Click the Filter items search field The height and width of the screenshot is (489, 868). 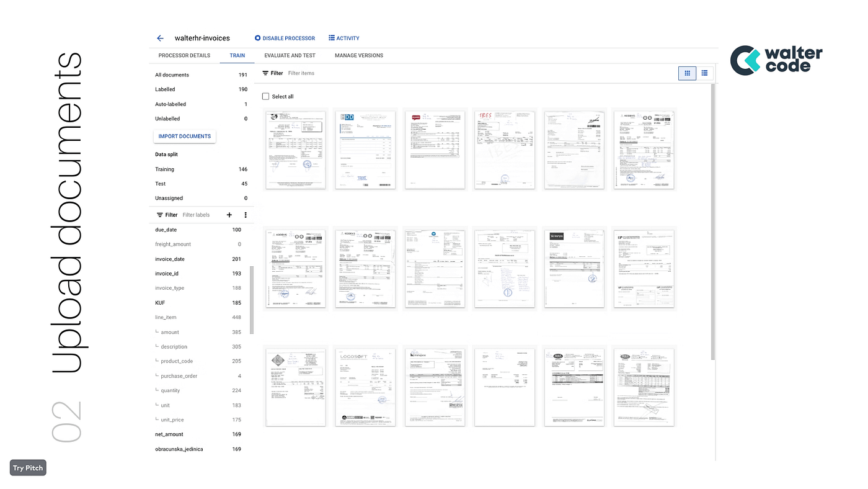coord(301,73)
